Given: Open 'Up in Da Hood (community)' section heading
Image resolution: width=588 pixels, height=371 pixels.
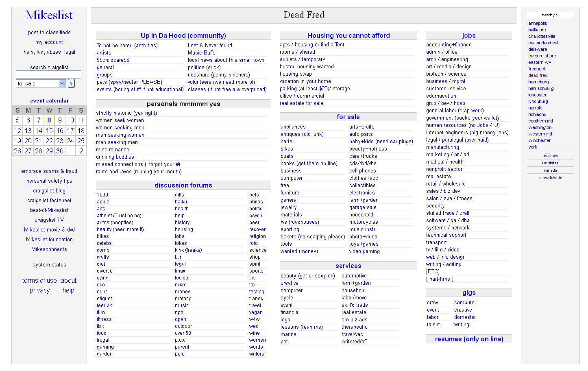Looking at the screenshot, I should pos(183,36).
